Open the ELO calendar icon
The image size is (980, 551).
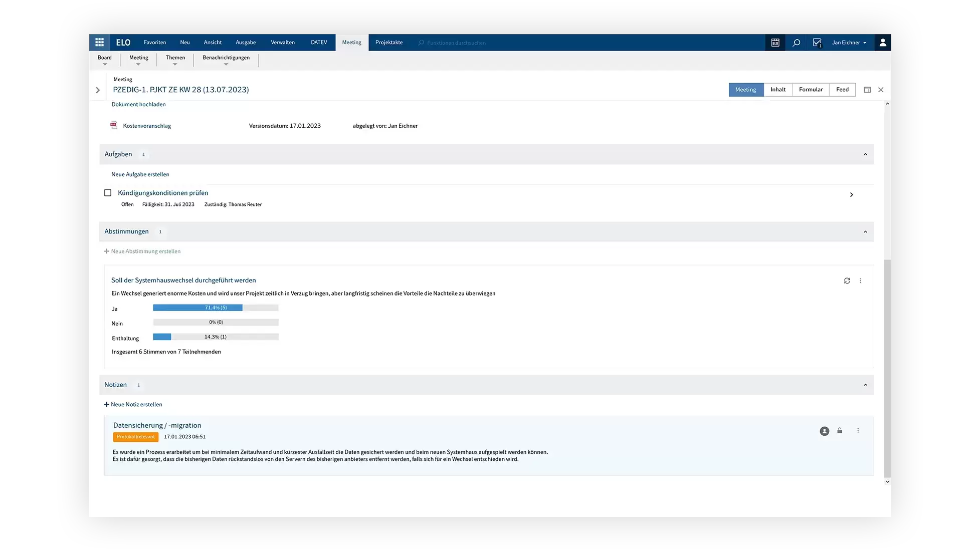775,43
